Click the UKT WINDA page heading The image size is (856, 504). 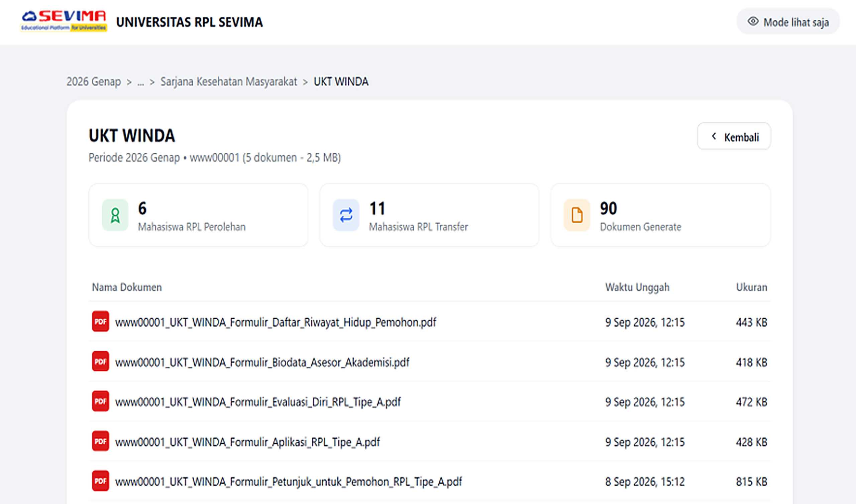132,136
